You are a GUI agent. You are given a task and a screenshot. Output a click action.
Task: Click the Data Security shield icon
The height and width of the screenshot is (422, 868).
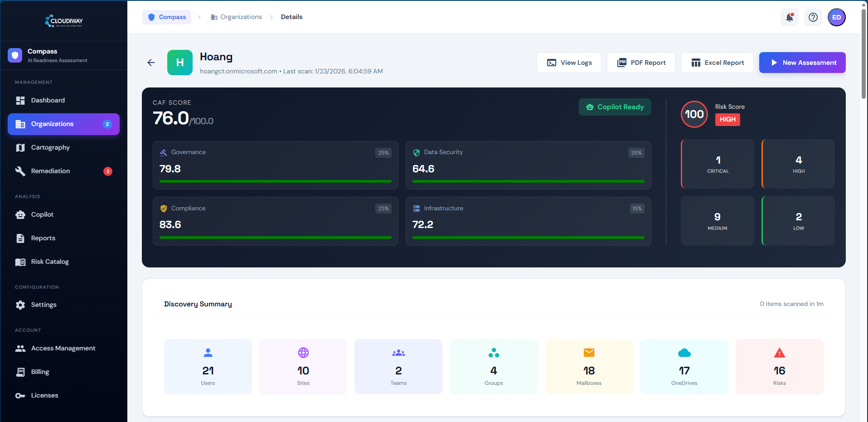click(417, 153)
